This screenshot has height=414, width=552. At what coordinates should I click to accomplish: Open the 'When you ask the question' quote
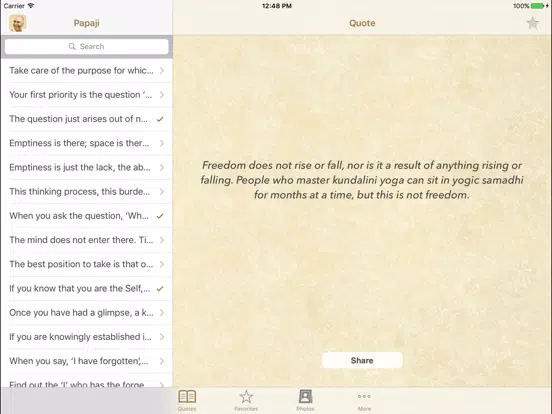point(87,216)
